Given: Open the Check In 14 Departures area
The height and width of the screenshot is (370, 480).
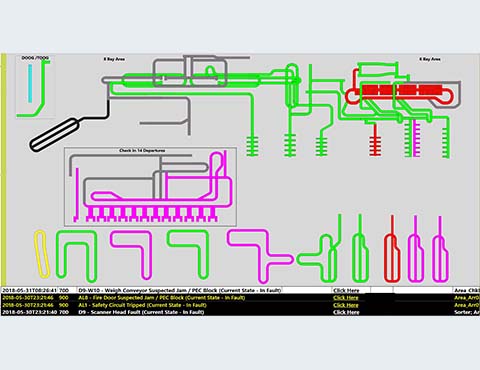Looking at the screenshot, I should coord(142,151).
